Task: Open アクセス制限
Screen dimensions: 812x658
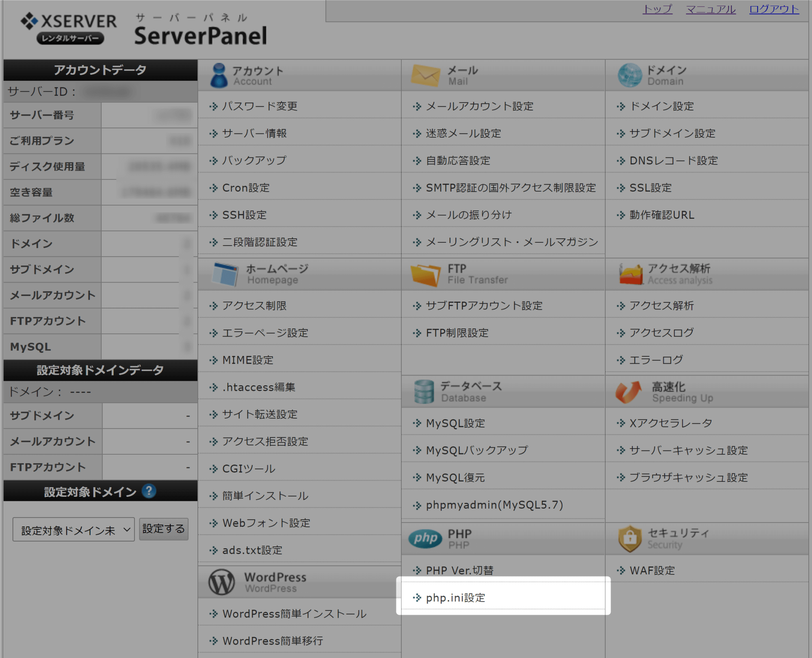Action: coord(254,306)
